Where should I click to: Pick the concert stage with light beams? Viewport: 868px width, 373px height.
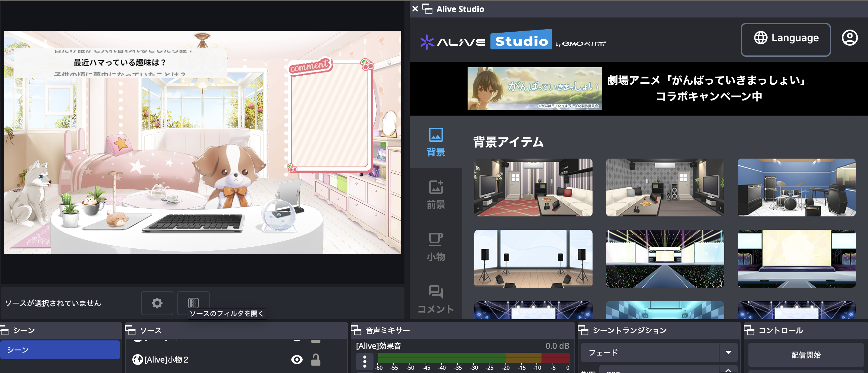click(664, 258)
